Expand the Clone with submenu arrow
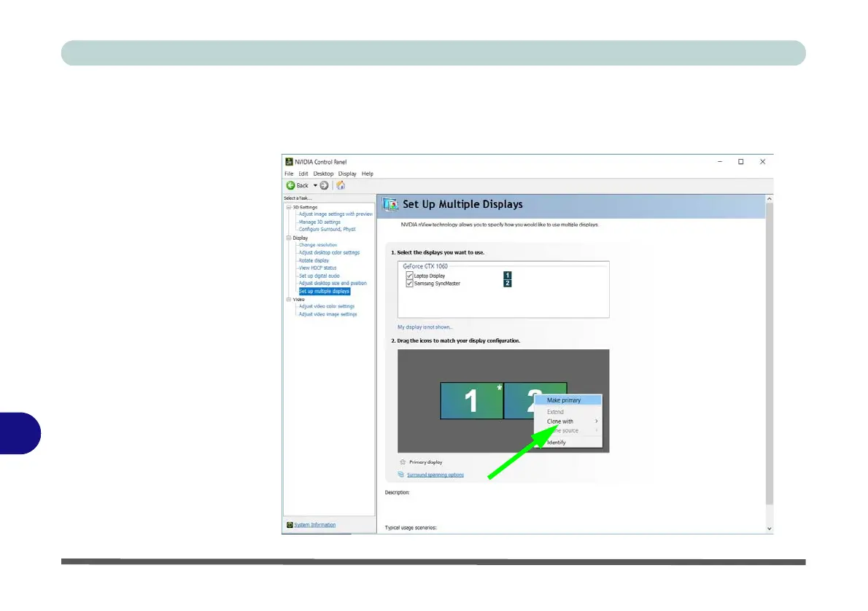Viewport: 868px width, 611px height. [596, 421]
